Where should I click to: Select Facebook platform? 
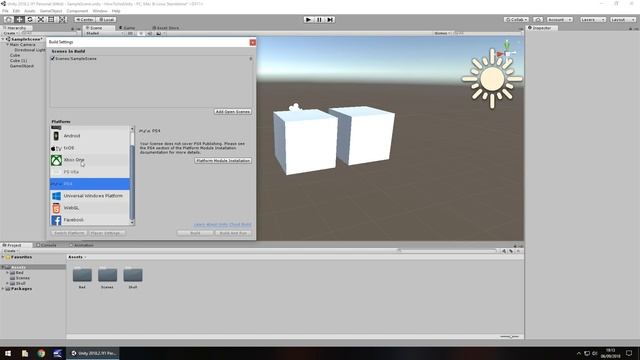tap(90, 220)
